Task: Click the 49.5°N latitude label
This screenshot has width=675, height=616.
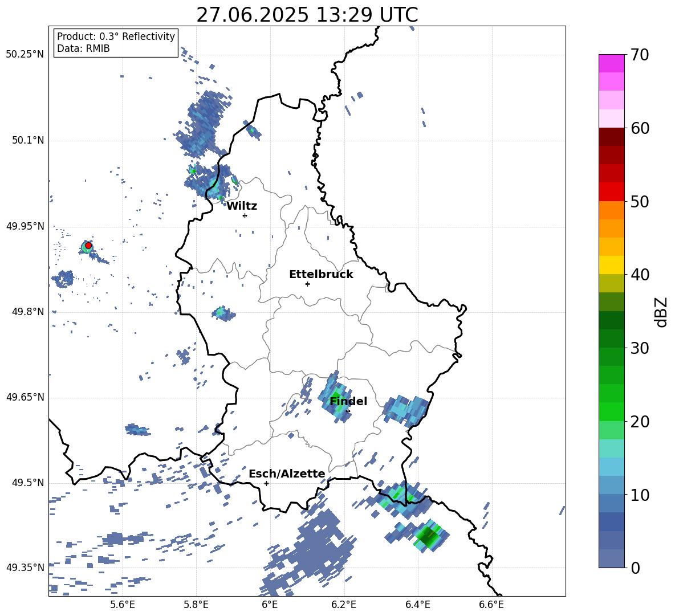Action: coord(27,483)
